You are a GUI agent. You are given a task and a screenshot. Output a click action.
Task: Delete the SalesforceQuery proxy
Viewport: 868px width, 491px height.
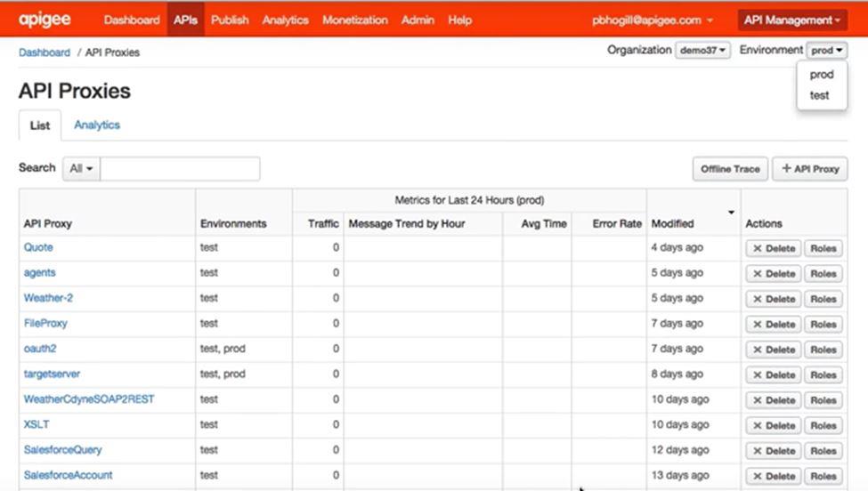point(774,451)
